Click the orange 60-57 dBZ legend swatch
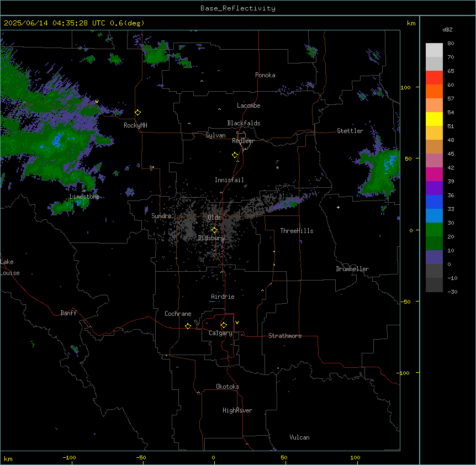476x465 pixels. point(434,91)
